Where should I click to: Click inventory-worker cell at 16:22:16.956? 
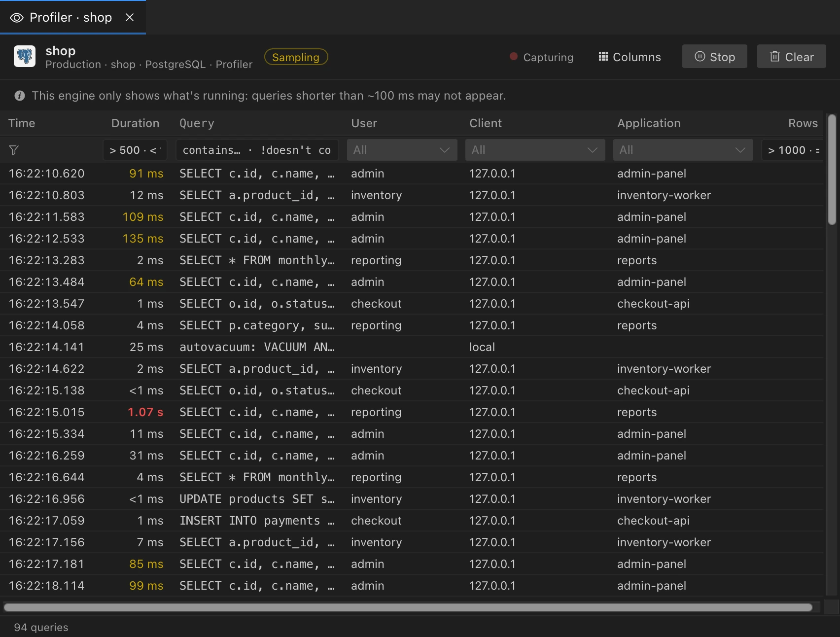click(x=664, y=499)
